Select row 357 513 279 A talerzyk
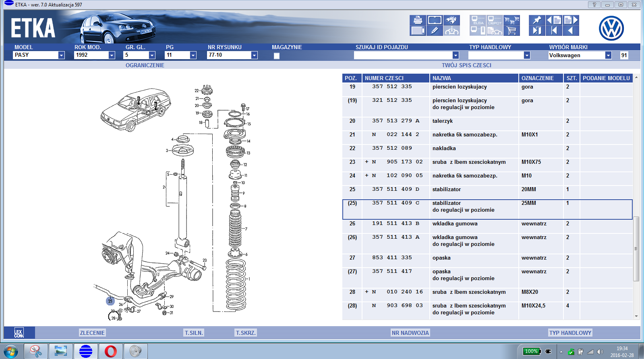The width and height of the screenshot is (644, 359). (487, 124)
